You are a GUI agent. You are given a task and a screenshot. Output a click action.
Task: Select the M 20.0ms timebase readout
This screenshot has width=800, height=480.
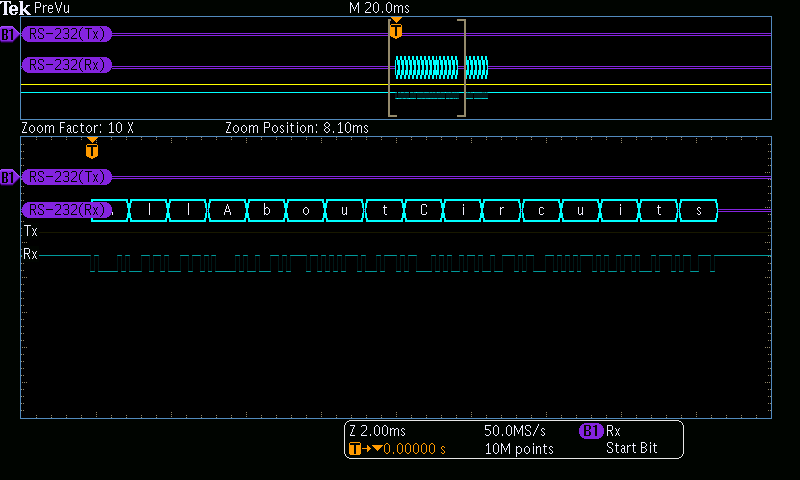[379, 8]
